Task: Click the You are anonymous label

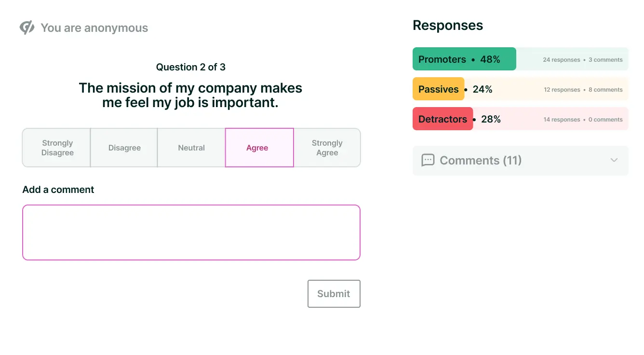Action: [94, 28]
